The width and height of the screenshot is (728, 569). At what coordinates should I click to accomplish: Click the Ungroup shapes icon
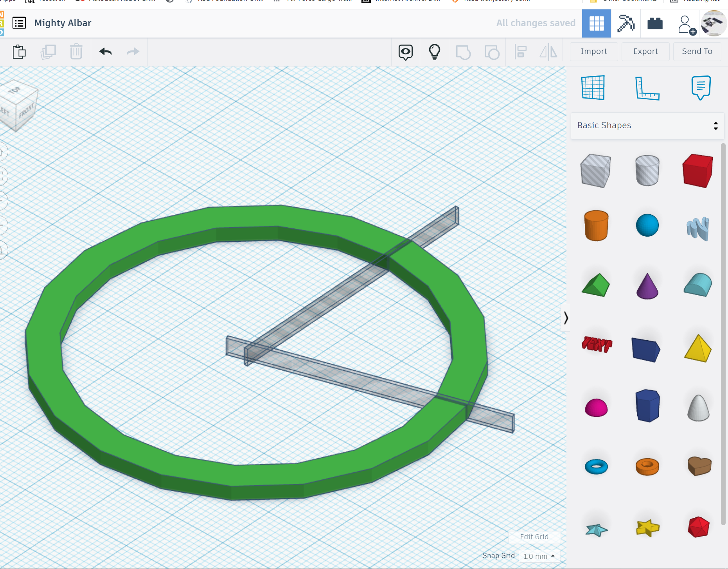(492, 52)
